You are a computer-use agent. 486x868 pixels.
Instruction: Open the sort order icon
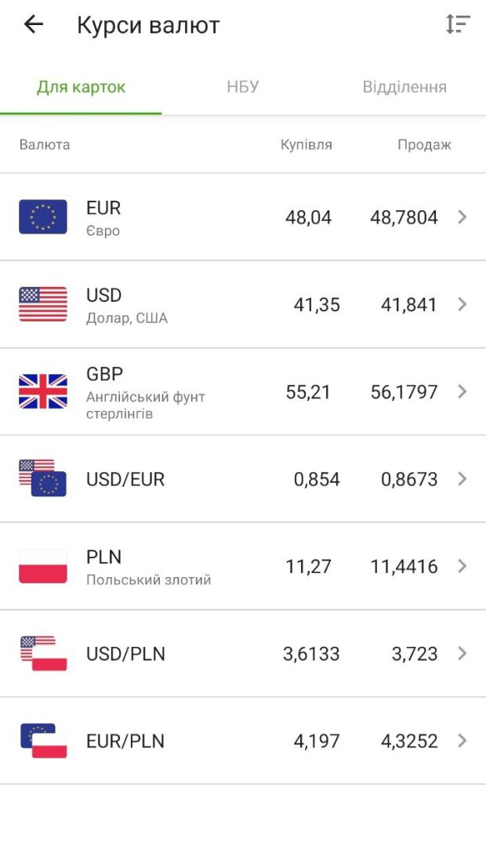458,25
